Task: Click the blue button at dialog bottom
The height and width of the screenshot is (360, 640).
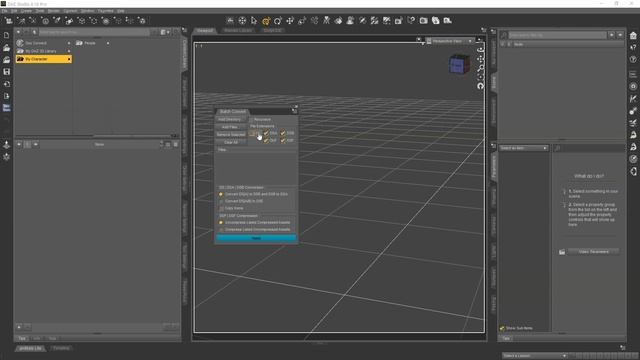Action: [x=256, y=238]
